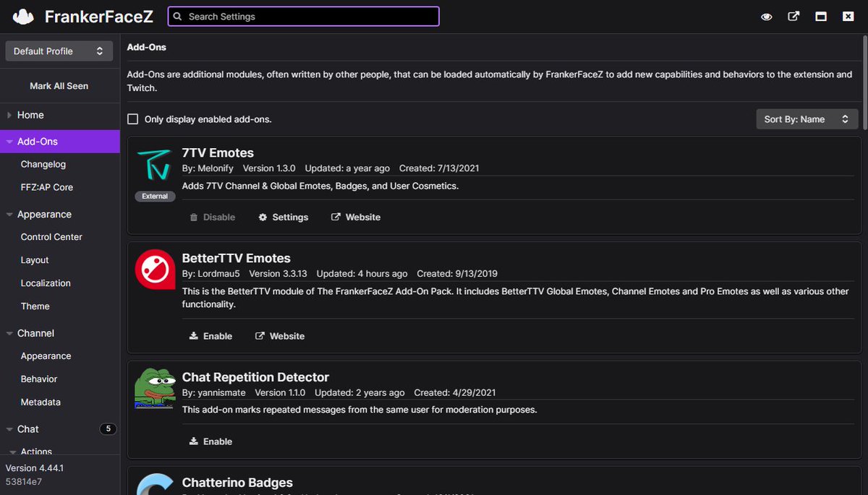Click the magnifier icon in search field
The image size is (868, 495).
pyautogui.click(x=177, y=16)
